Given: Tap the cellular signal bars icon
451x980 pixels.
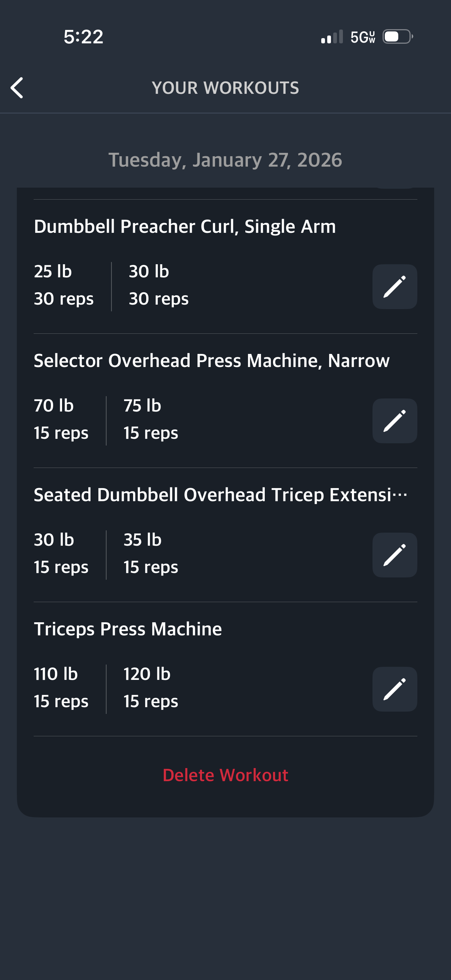Looking at the screenshot, I should click(x=332, y=37).
